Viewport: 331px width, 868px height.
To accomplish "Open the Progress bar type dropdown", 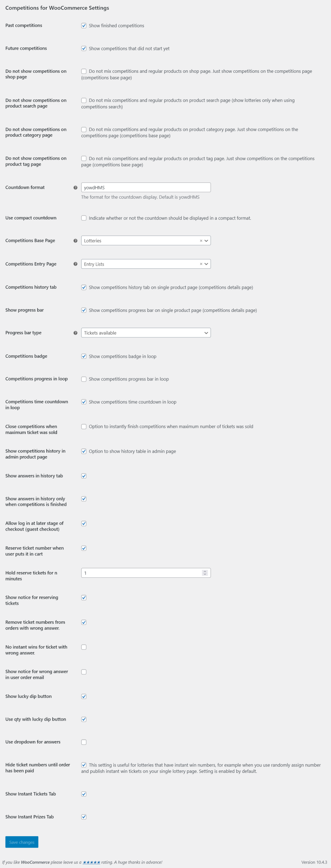I will [x=145, y=333].
